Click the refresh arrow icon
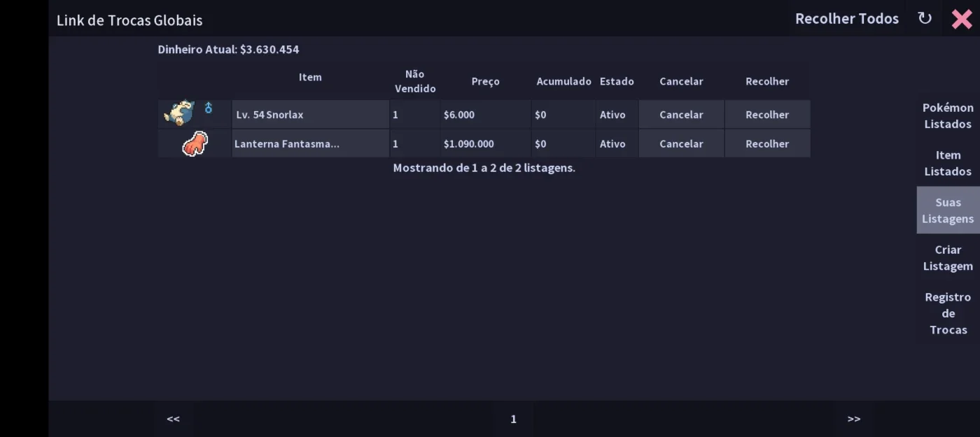Image resolution: width=980 pixels, height=437 pixels. tap(925, 19)
